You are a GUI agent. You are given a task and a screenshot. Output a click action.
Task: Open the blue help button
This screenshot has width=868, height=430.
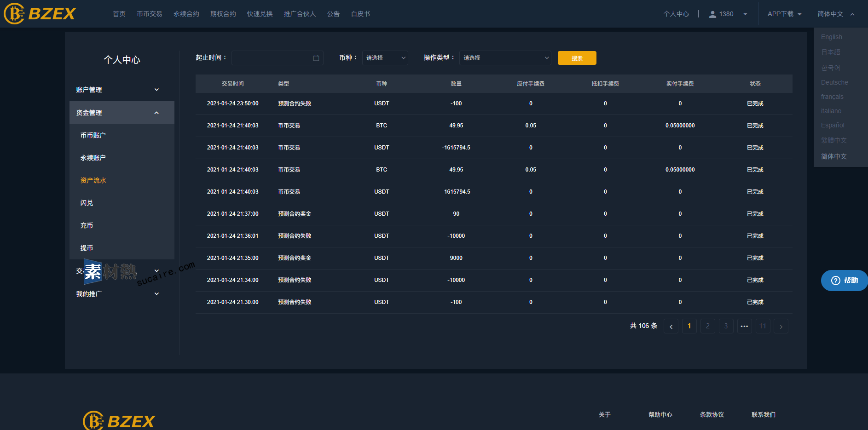coord(844,281)
